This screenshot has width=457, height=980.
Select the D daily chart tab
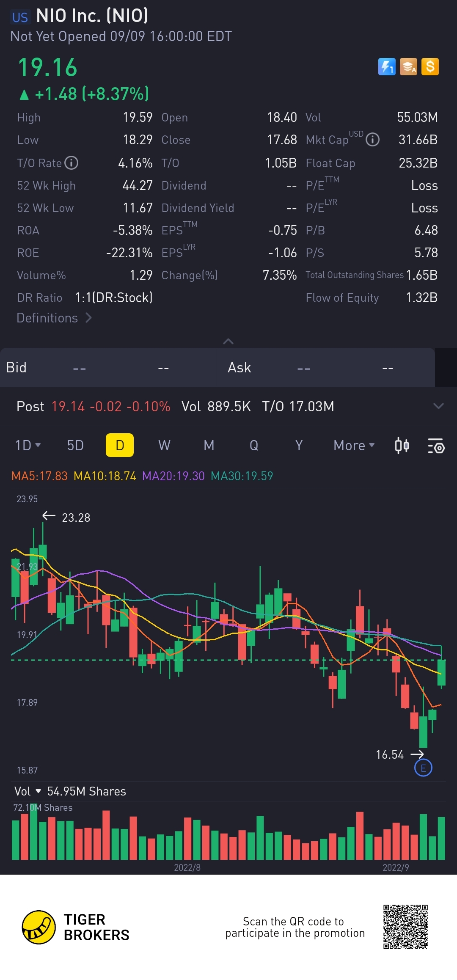120,445
